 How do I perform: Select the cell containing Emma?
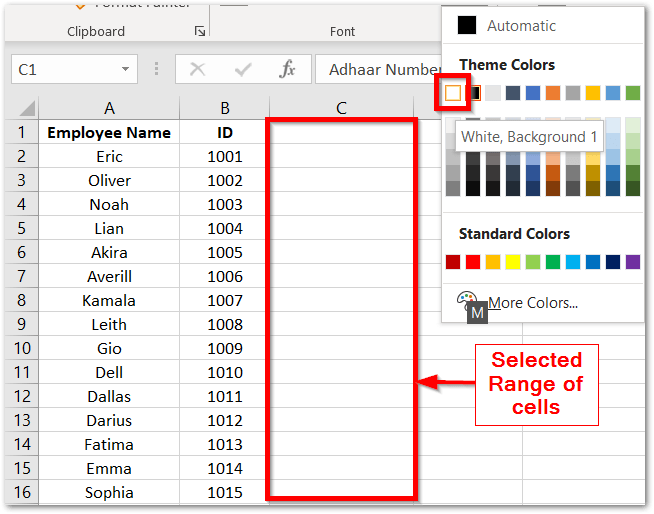click(x=109, y=468)
